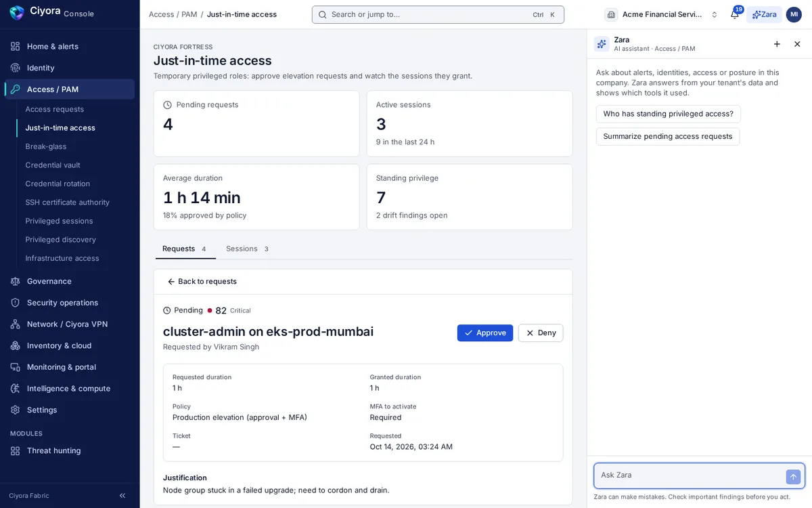812x508 pixels.
Task: Open Security operations shield section
Action: [x=70, y=303]
